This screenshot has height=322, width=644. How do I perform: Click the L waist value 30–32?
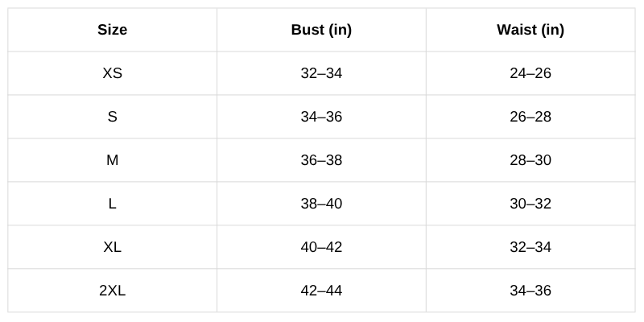click(x=530, y=204)
